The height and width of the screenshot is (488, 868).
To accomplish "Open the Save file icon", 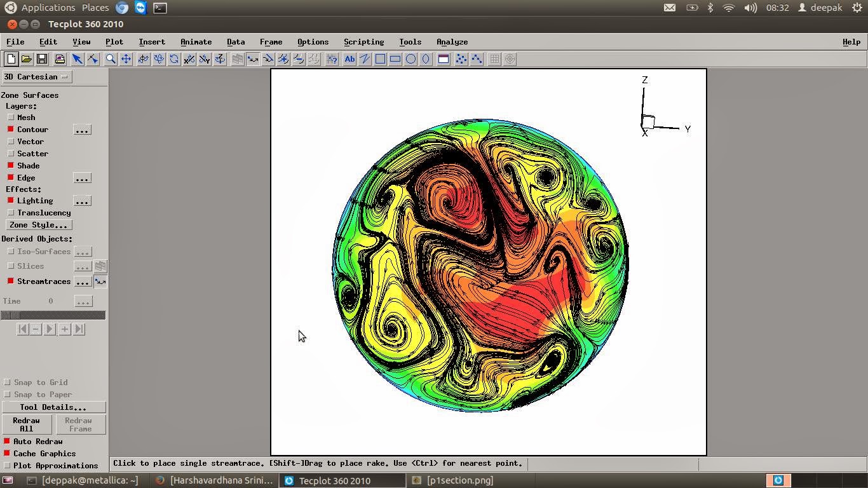I will tap(42, 59).
